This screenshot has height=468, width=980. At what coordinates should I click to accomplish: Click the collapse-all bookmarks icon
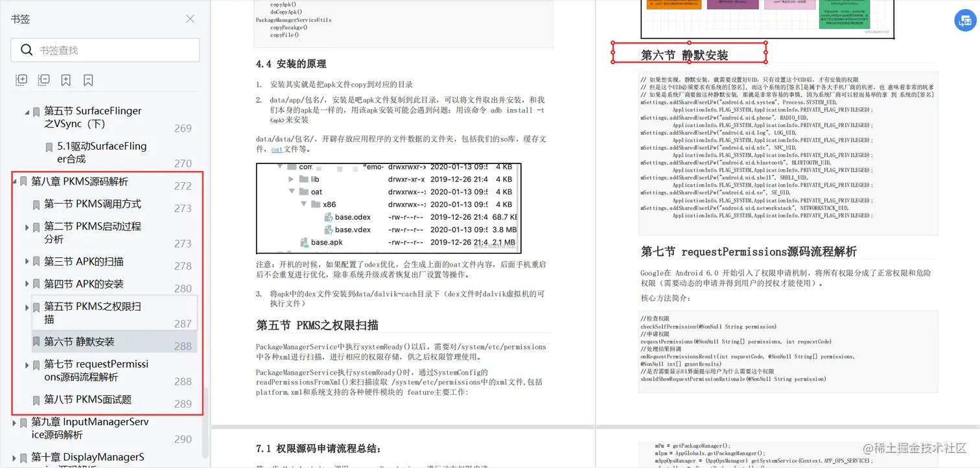point(43,79)
